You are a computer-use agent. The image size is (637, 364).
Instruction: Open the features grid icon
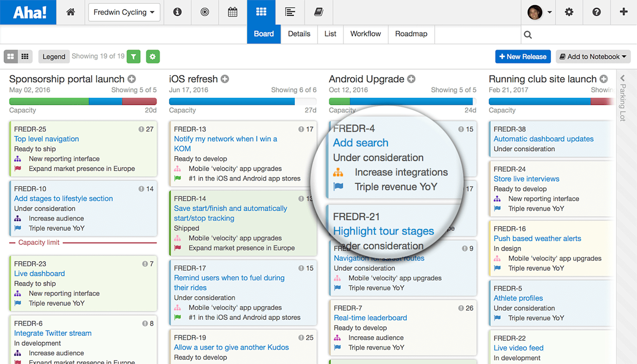(x=261, y=12)
